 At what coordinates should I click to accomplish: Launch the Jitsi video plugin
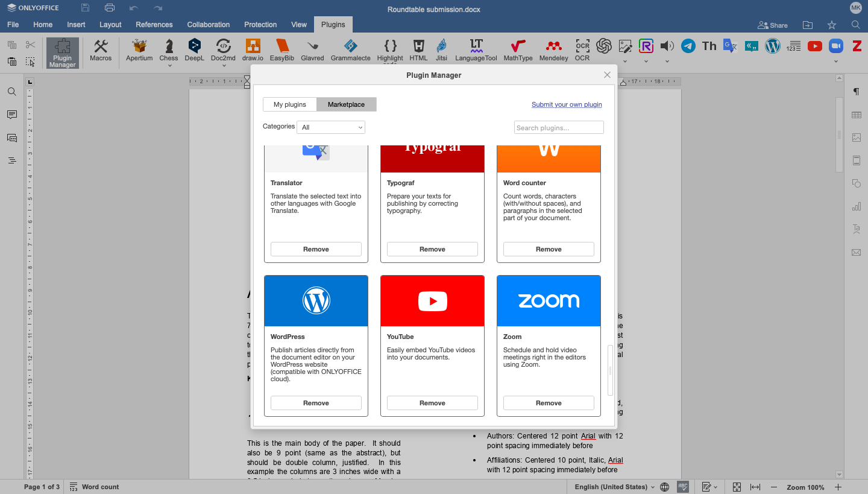coord(441,49)
